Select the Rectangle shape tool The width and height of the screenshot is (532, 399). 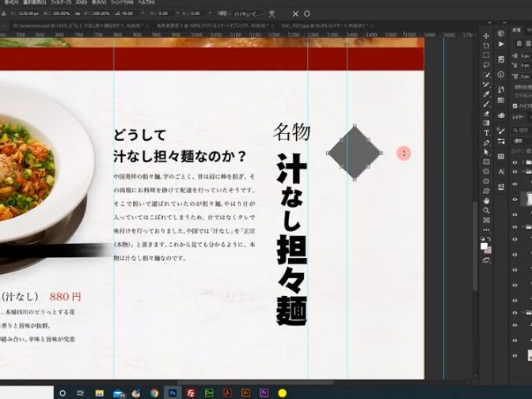coord(486,161)
